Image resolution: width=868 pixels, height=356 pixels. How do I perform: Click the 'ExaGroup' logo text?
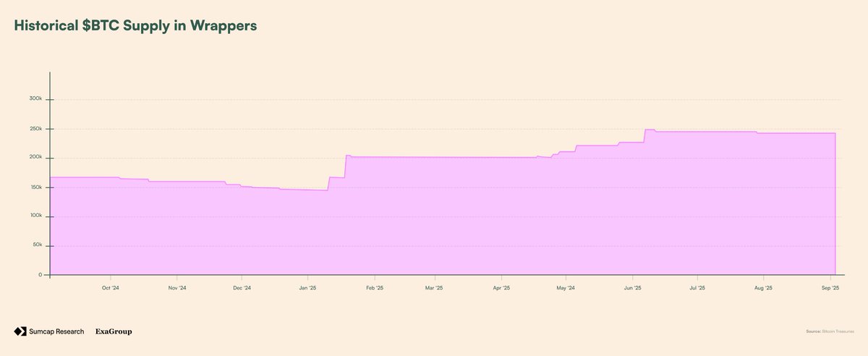pos(114,331)
